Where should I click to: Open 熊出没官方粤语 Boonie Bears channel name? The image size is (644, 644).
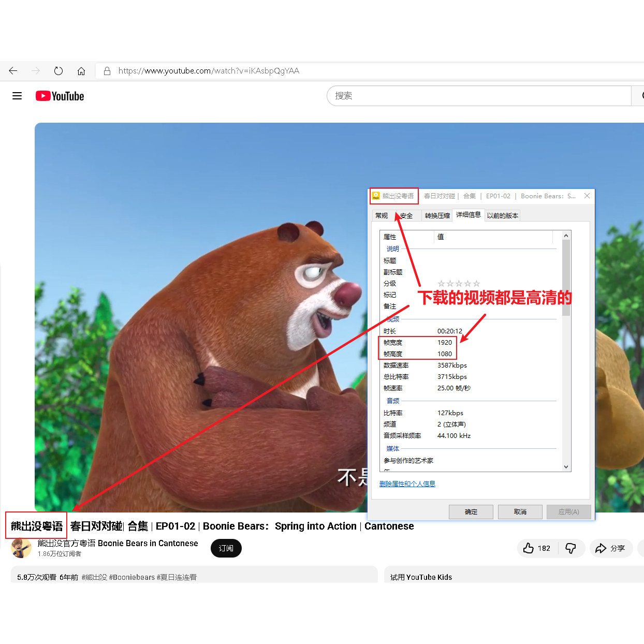(x=118, y=543)
